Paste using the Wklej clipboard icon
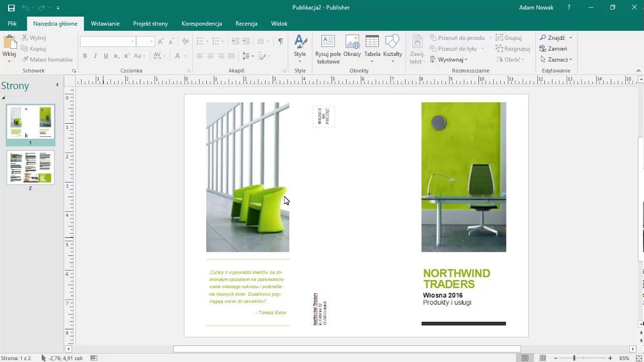Image resolution: width=644 pixels, height=362 pixels. pyautogui.click(x=9, y=42)
